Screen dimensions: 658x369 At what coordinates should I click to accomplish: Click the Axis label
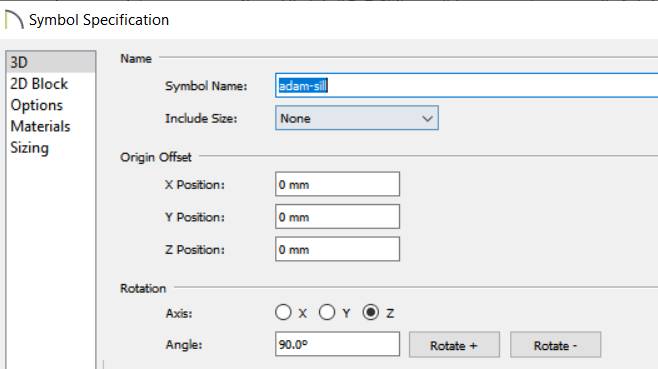[179, 313]
